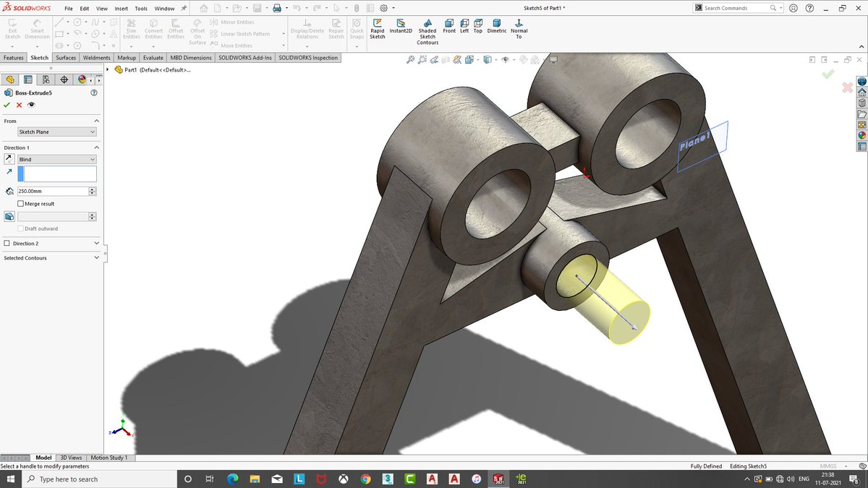The image size is (868, 488).
Task: Open the FeatureManager design tree tab
Action: coord(10,80)
